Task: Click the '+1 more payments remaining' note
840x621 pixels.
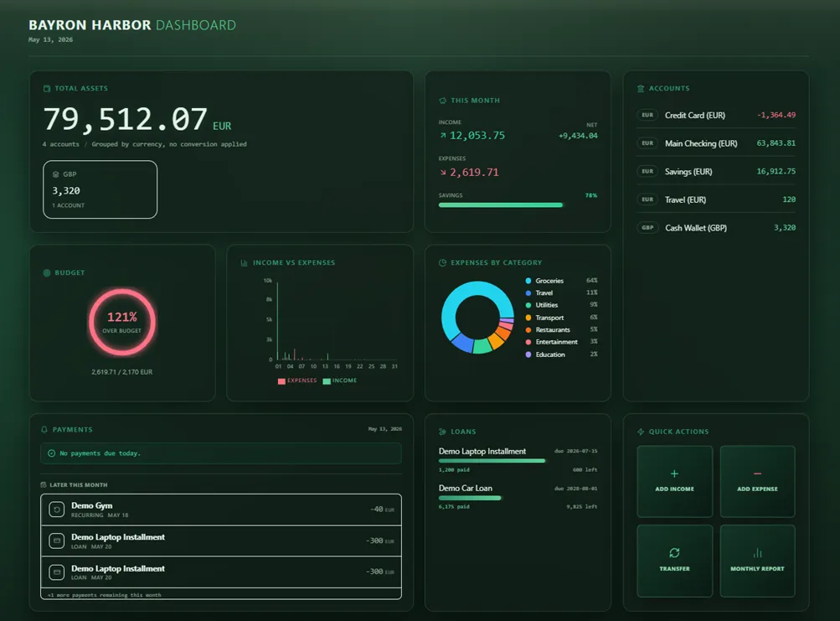Action: click(x=105, y=595)
